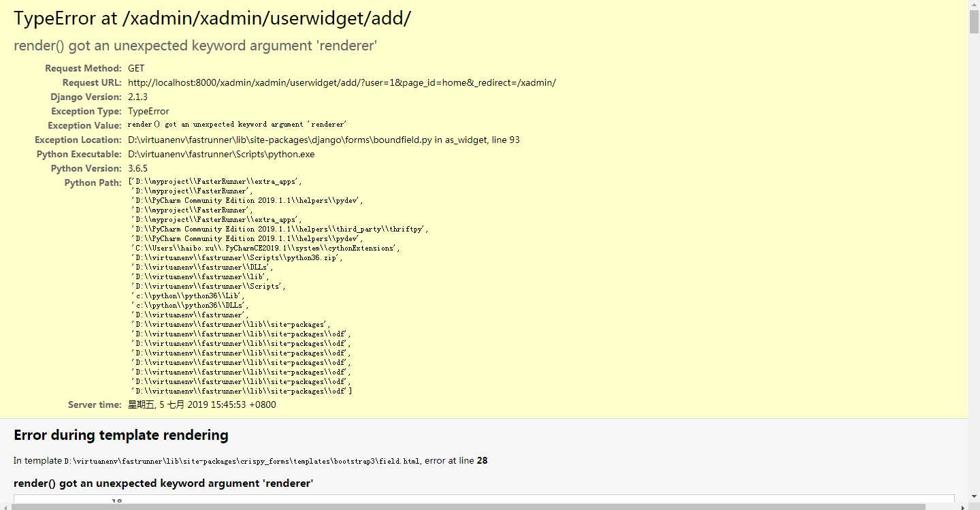The width and height of the screenshot is (980, 510).
Task: Click Python Version value 3.6.5
Action: point(137,168)
